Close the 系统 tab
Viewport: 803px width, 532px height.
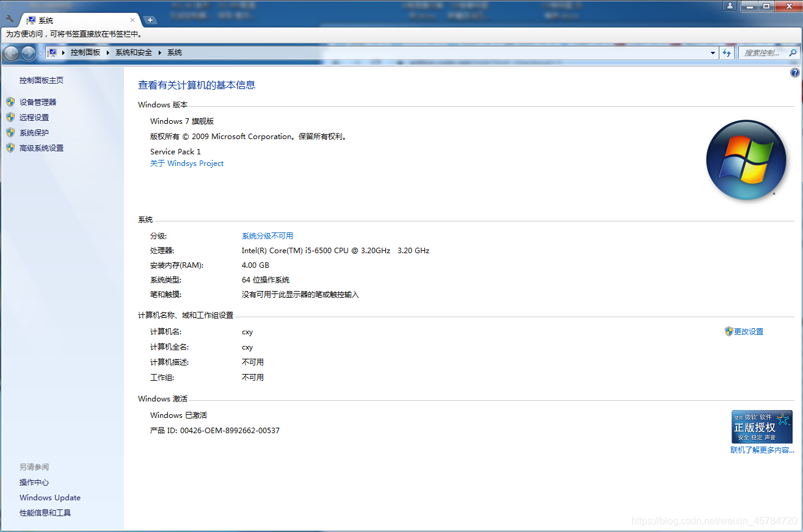coord(133,20)
